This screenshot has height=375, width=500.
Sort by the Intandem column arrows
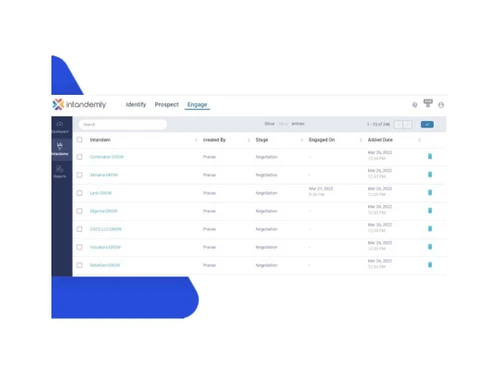pos(196,140)
